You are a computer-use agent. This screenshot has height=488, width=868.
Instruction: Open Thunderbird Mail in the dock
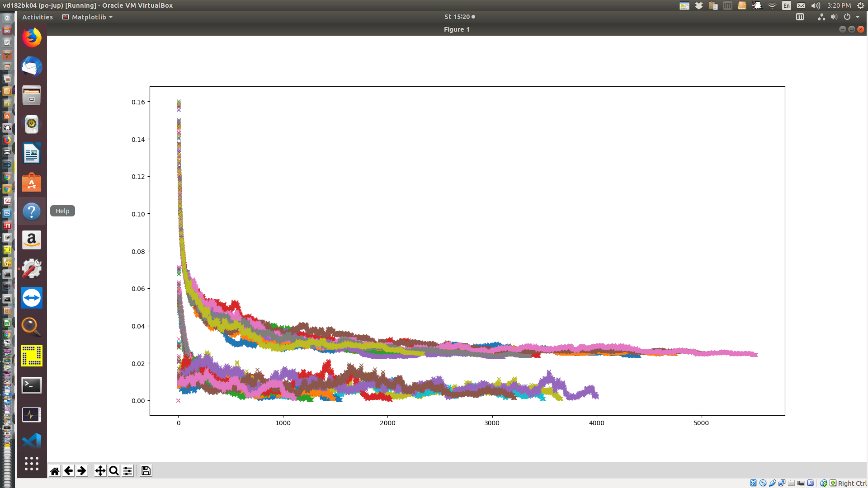coord(32,66)
